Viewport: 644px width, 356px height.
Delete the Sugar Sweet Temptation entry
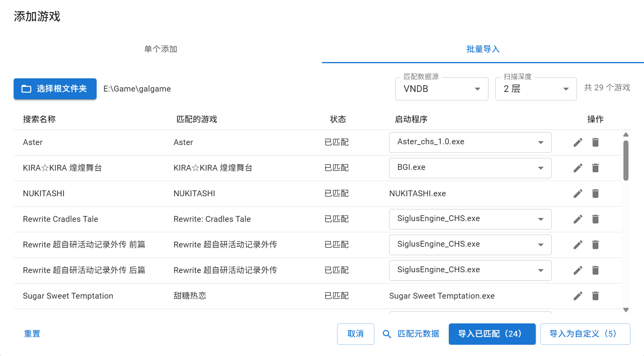tap(596, 296)
